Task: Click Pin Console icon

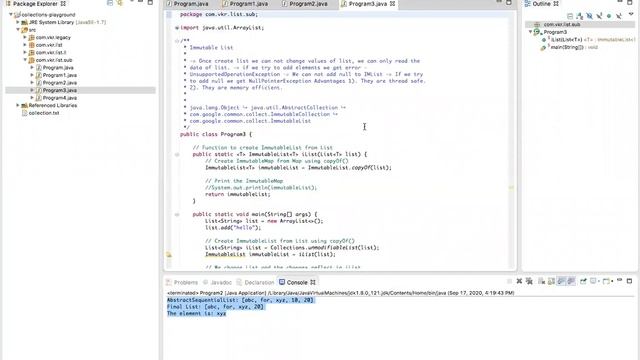Action: point(583,281)
